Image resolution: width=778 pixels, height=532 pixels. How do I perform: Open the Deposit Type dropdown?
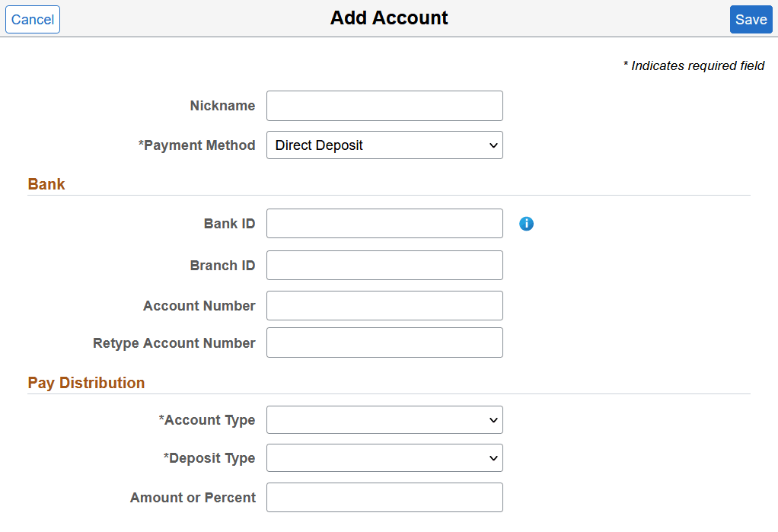coord(384,457)
